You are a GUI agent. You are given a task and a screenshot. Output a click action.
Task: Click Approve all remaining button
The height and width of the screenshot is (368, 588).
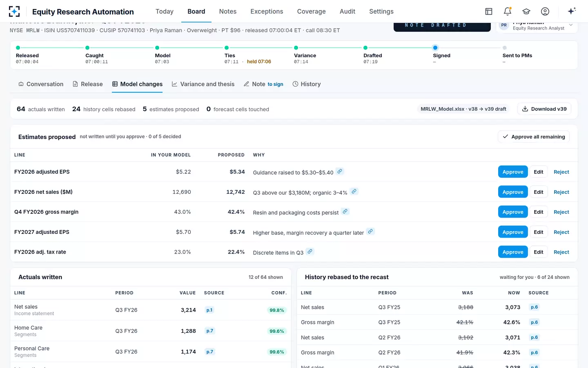534,137
